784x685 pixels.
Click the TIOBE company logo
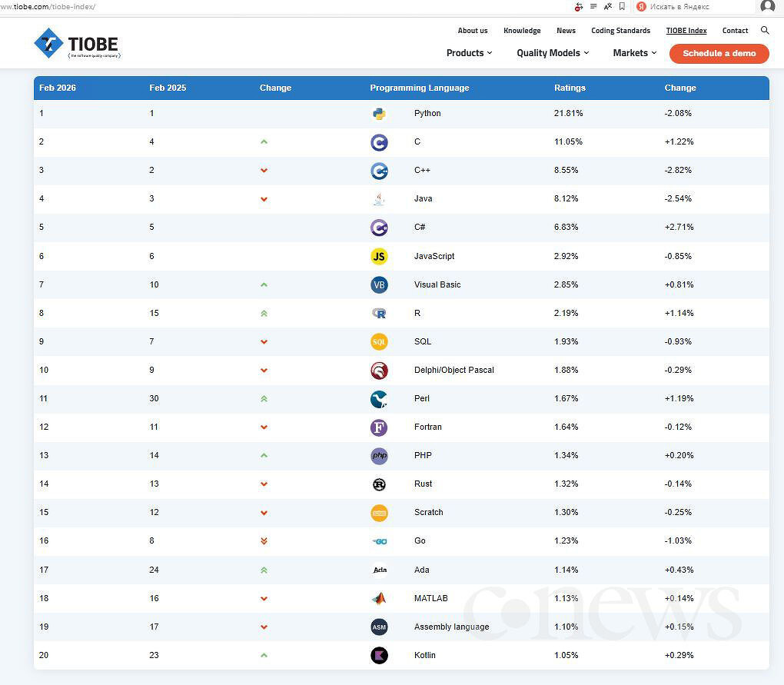tap(75, 44)
